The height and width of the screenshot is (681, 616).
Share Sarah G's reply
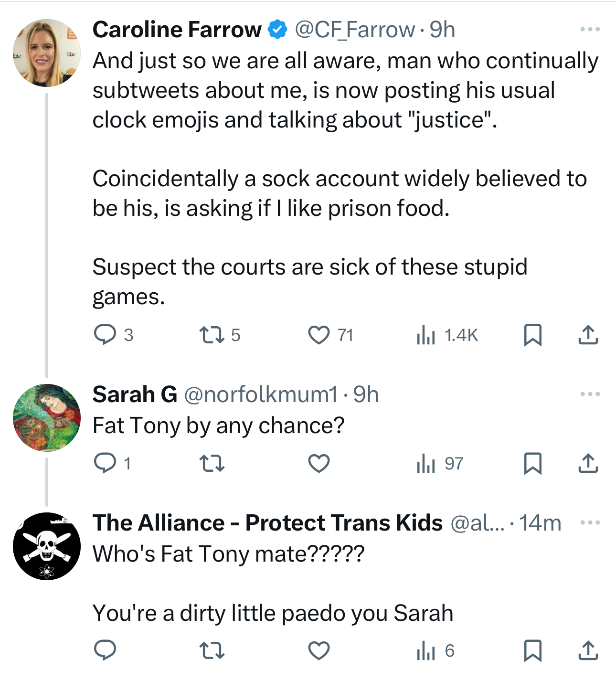coord(588,463)
